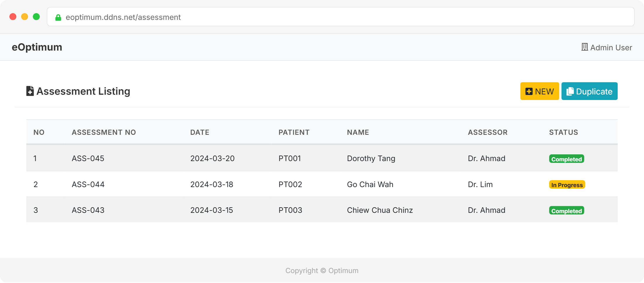Click the Assessment Listing document icon

(x=30, y=91)
